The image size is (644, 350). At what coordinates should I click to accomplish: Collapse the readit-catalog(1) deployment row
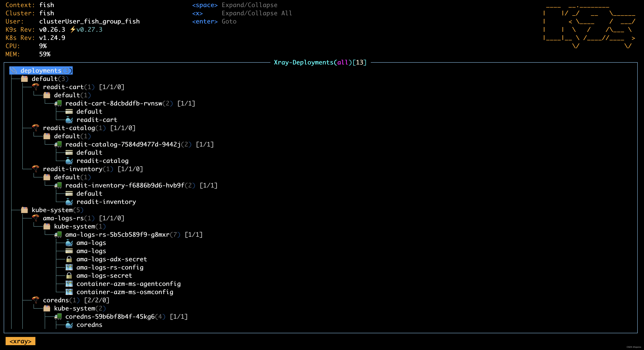click(84, 128)
